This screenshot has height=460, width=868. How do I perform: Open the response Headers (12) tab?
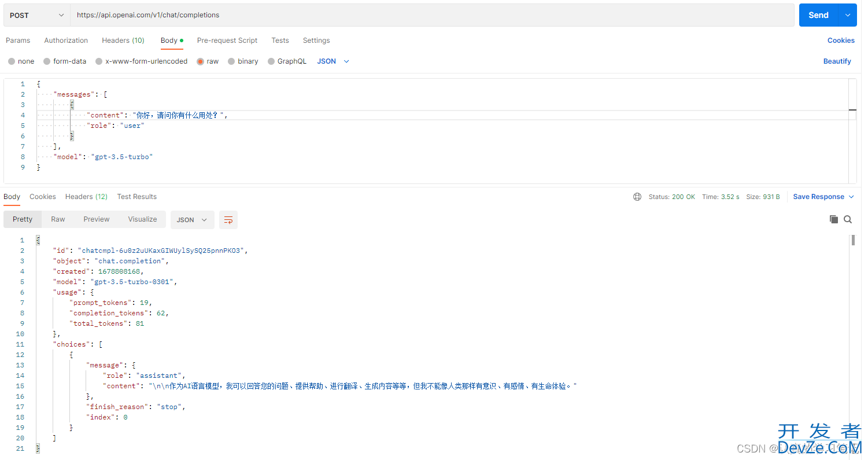point(86,197)
